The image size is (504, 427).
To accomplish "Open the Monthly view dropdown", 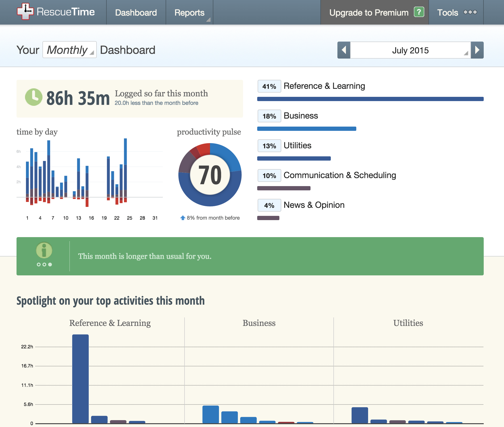I will coord(69,50).
